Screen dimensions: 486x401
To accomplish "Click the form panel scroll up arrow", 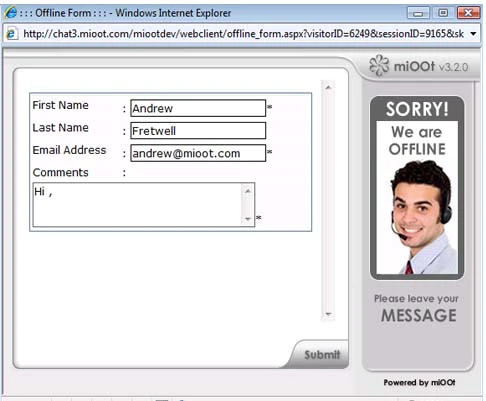I will point(328,87).
